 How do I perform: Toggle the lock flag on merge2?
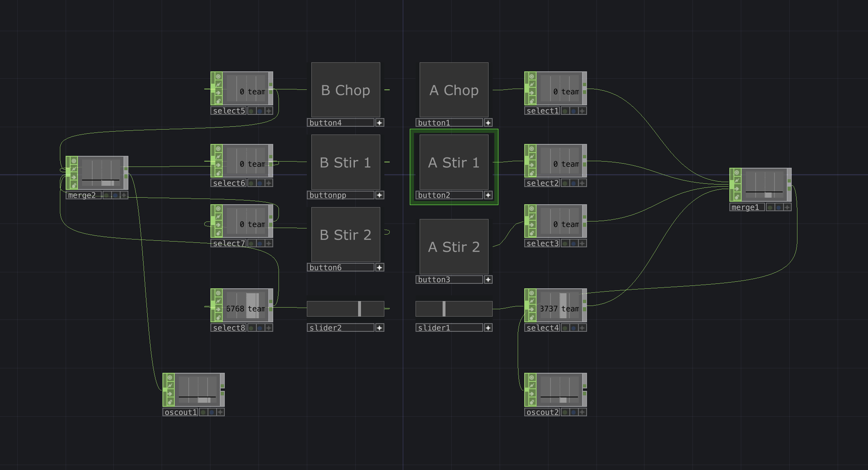pos(75,185)
